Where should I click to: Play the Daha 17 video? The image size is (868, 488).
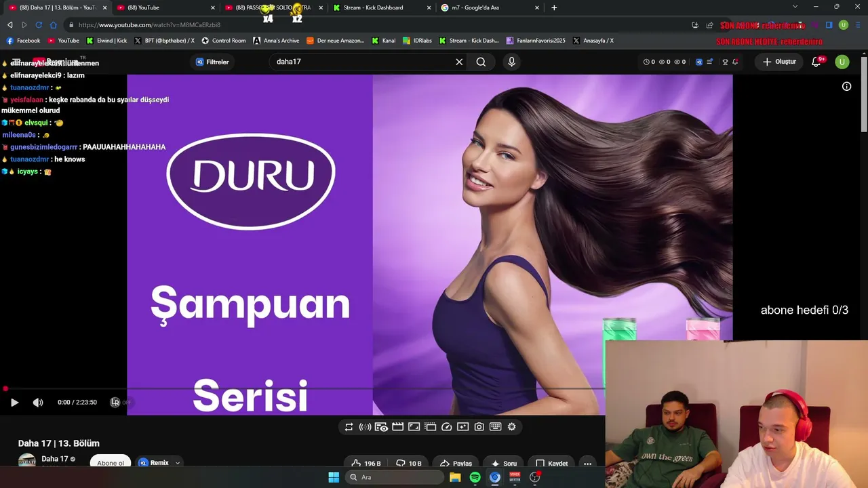click(14, 403)
